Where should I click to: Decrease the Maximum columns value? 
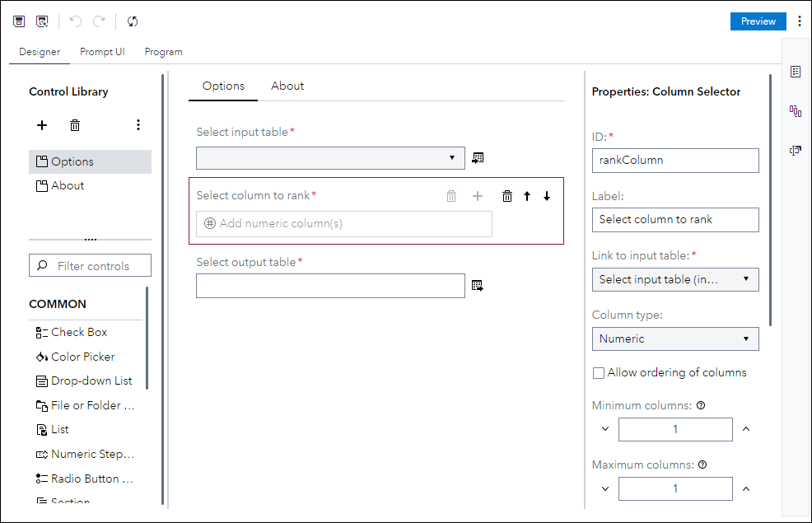605,488
